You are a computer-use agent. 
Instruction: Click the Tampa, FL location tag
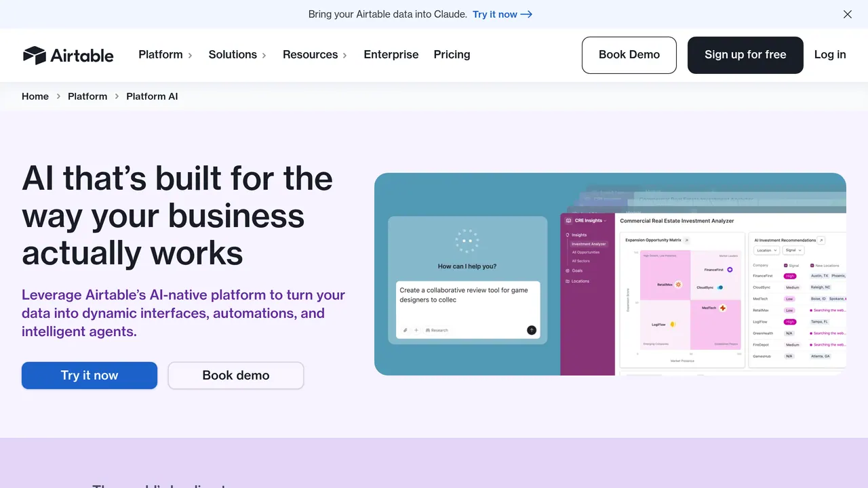coord(820,322)
